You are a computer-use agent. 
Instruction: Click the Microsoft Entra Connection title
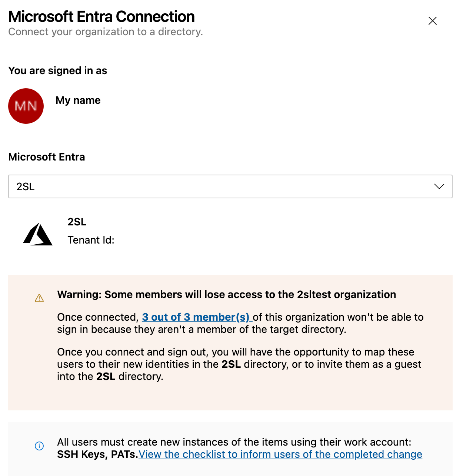tap(101, 17)
